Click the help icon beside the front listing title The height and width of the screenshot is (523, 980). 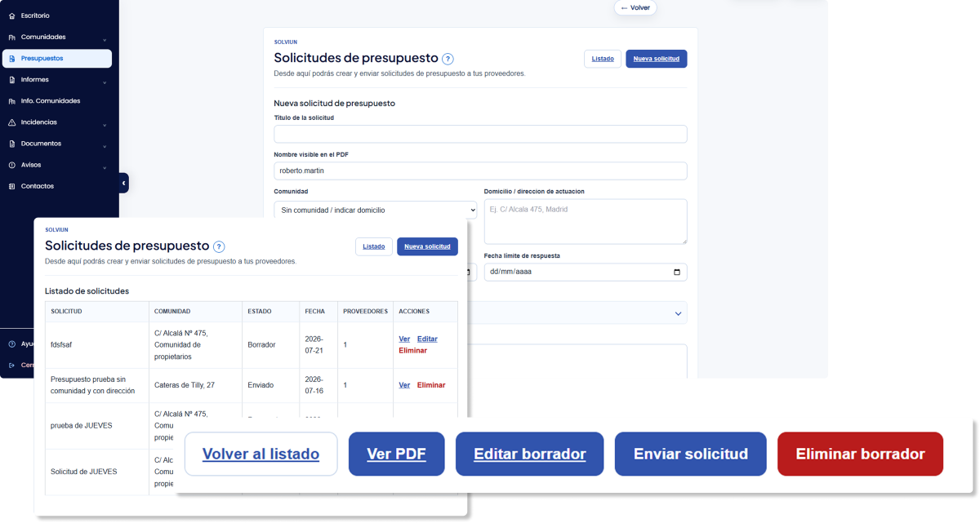pyautogui.click(x=219, y=246)
